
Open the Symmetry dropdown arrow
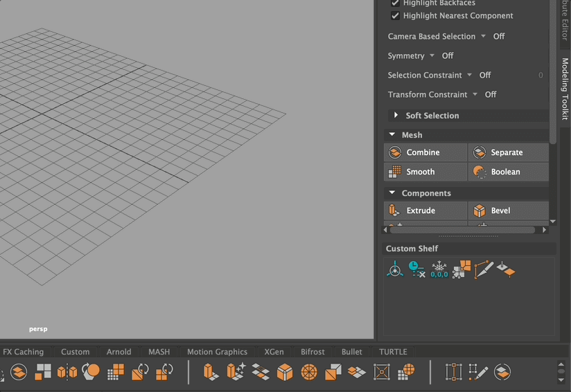point(432,56)
